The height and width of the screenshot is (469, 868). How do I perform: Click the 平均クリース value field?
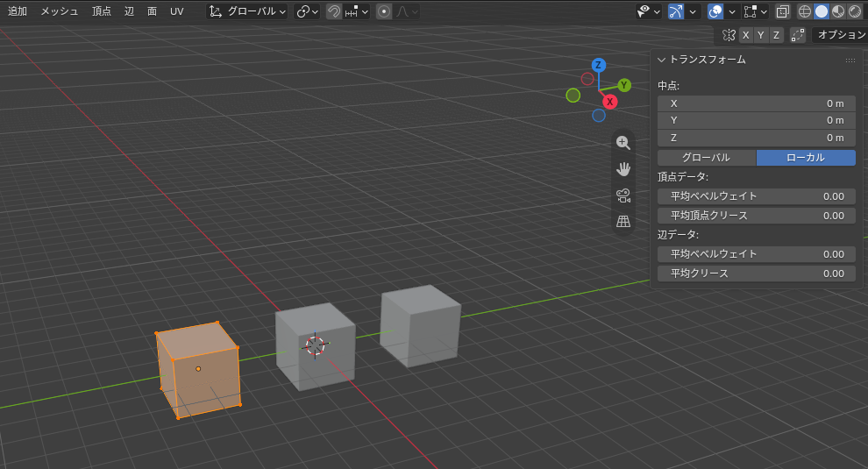(756, 274)
